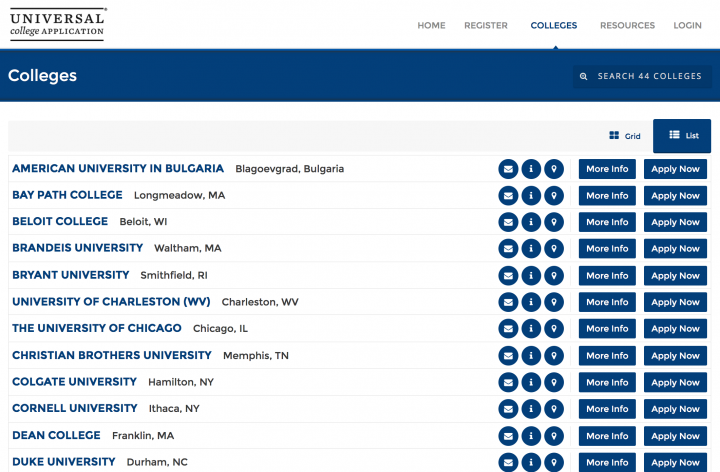Viewport: 720px width, 472px height.
Task: Open the Christian Brothers University name link
Action: pos(112,355)
